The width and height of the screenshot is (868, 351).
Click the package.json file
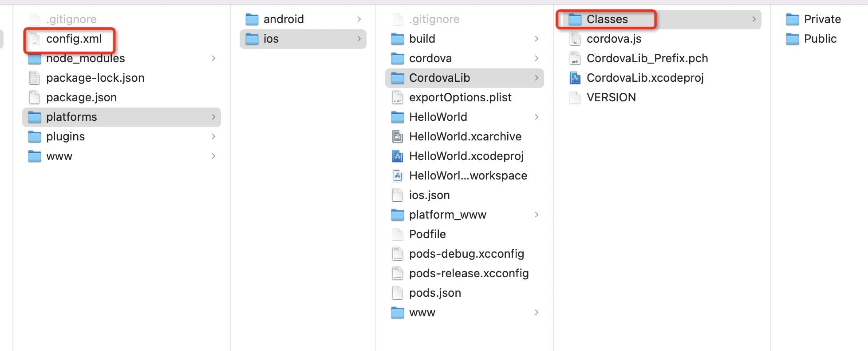tap(81, 97)
